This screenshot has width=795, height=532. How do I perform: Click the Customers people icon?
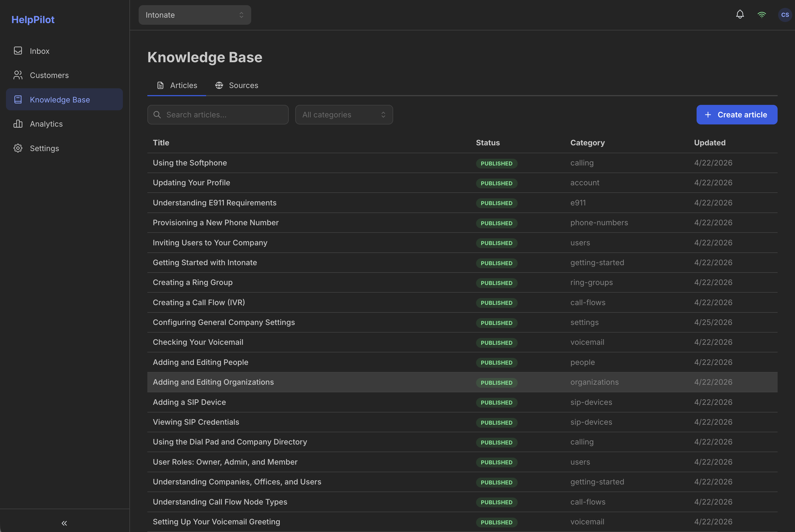pos(18,75)
